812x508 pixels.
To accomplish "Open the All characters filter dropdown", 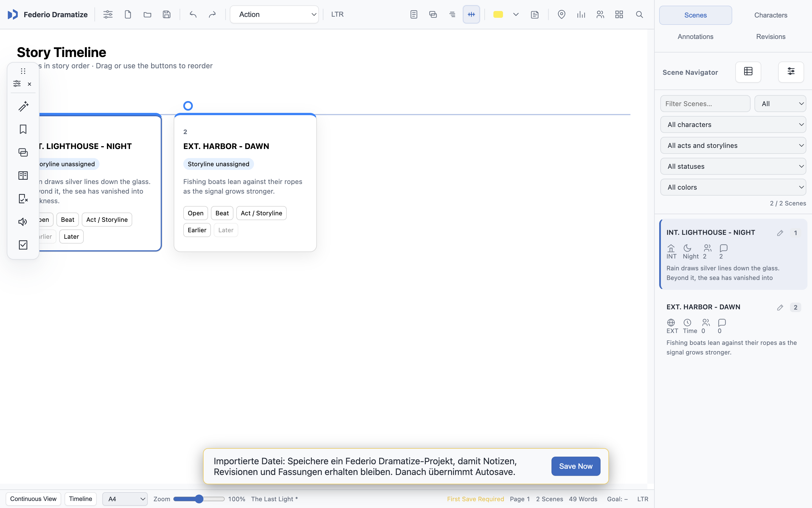I will (x=733, y=125).
